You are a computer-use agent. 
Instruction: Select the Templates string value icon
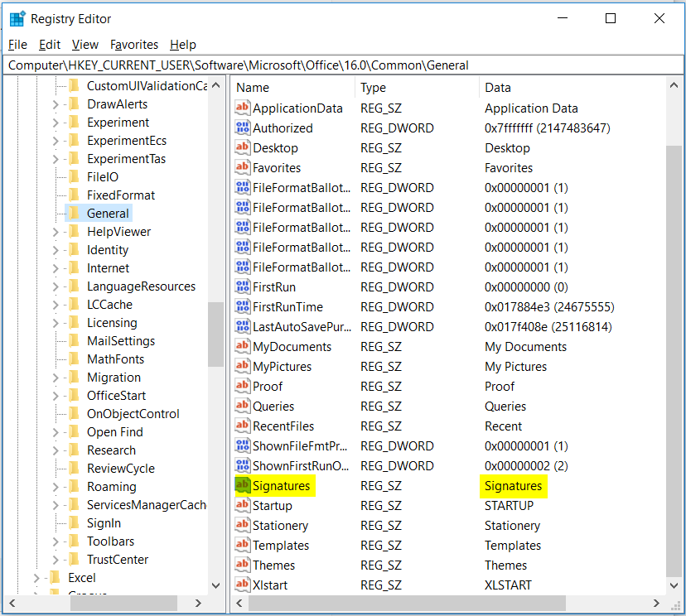(243, 545)
